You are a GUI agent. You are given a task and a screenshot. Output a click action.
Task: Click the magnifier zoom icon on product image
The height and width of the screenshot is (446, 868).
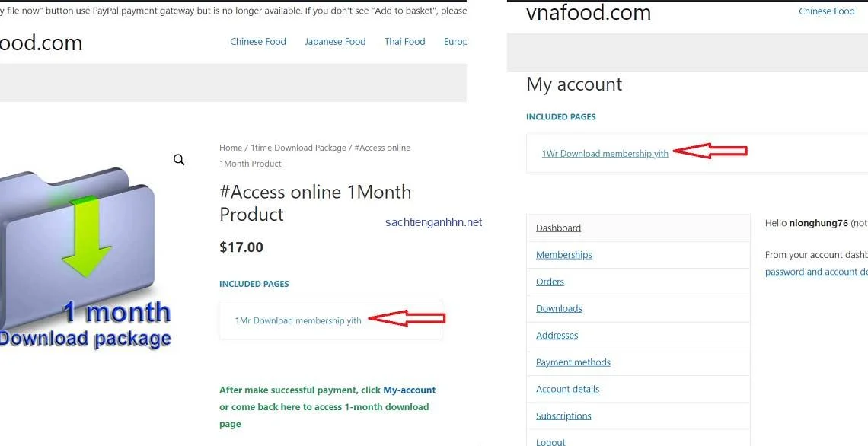(x=179, y=160)
